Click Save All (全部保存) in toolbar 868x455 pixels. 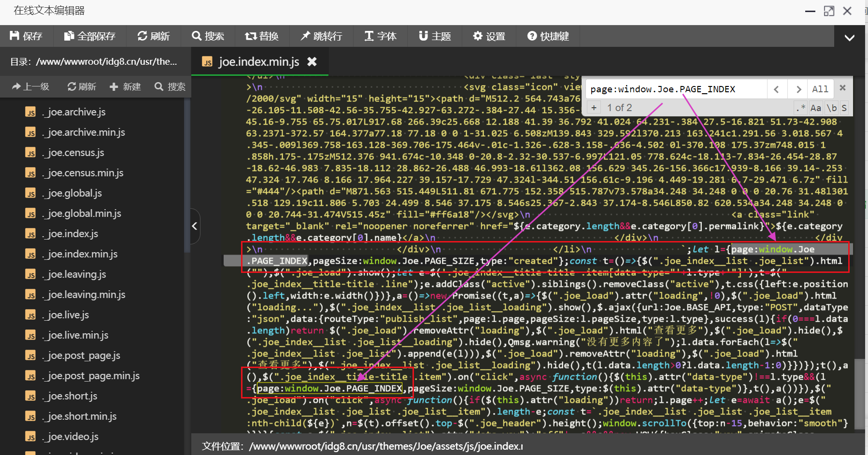[x=90, y=36]
